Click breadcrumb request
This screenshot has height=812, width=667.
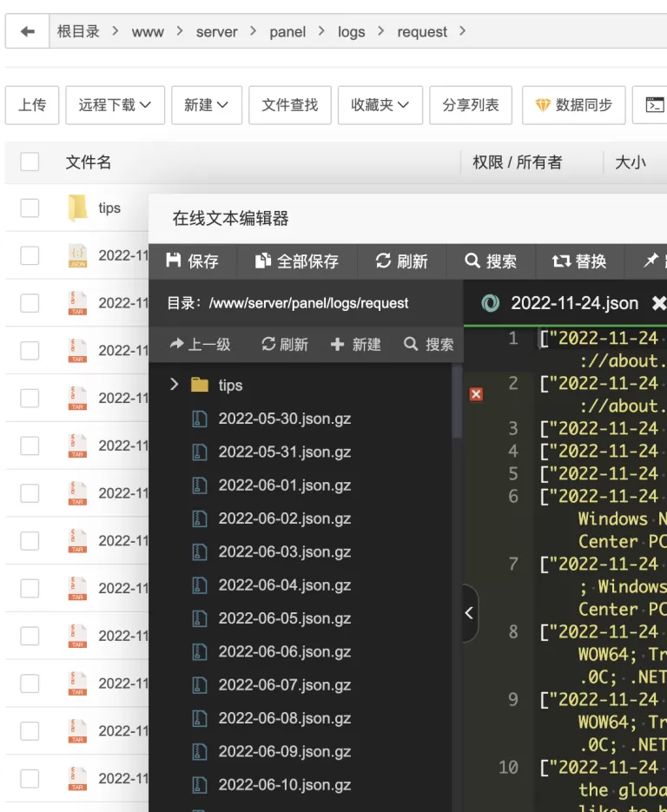422,32
